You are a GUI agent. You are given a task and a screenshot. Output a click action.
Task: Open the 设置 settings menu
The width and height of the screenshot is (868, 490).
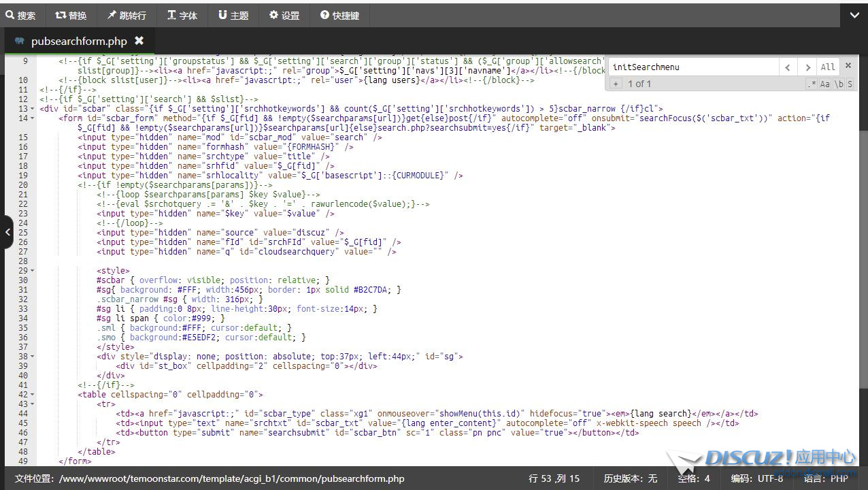coord(284,15)
